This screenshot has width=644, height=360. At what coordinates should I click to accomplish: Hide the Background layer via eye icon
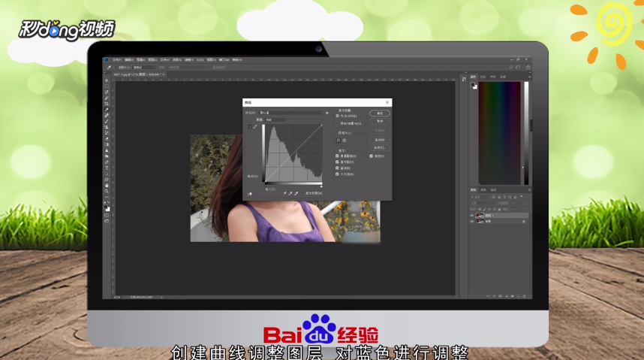472,222
